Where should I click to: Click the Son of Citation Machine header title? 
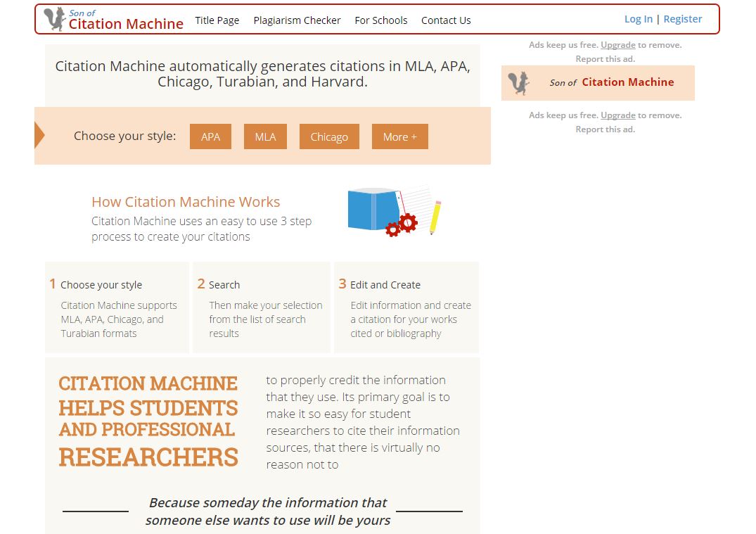126,20
